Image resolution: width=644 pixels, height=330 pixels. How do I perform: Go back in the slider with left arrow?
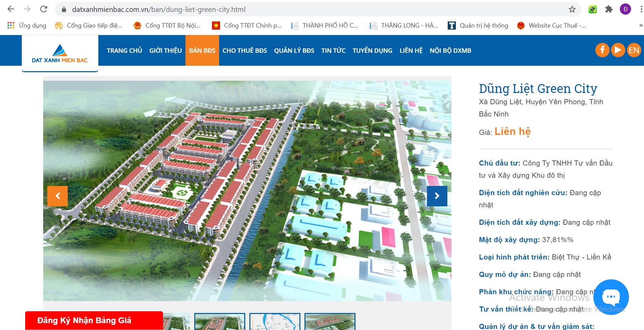[57, 196]
